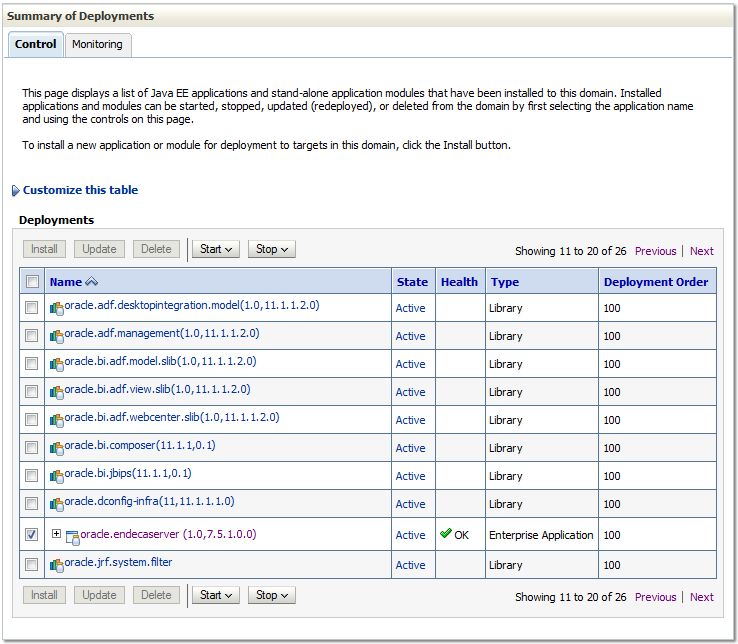738x644 pixels.
Task: Open the top Start dropdown button
Action: (x=216, y=249)
